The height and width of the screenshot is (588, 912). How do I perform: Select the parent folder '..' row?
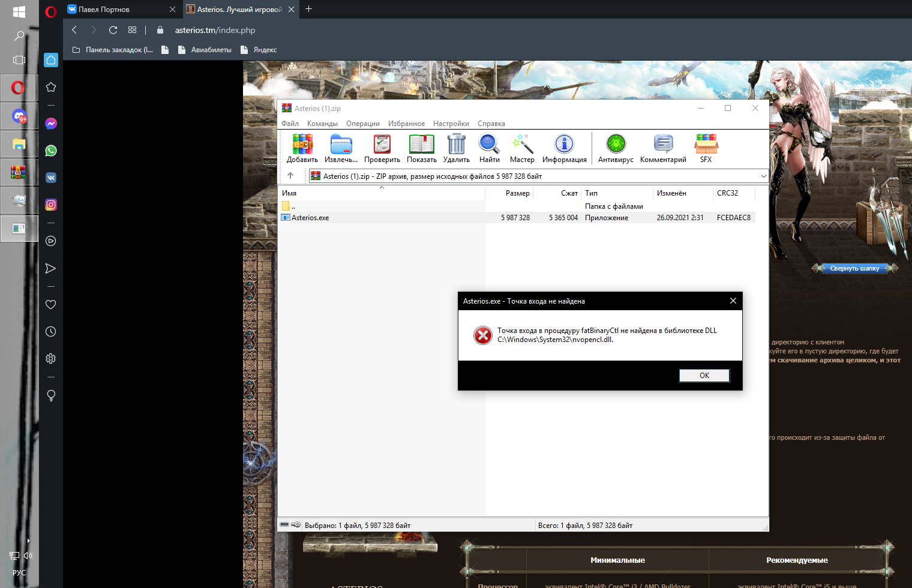click(x=517, y=206)
